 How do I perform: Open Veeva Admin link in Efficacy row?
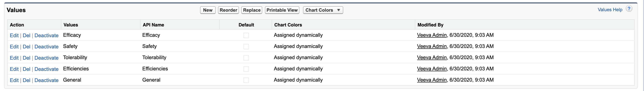(431, 35)
